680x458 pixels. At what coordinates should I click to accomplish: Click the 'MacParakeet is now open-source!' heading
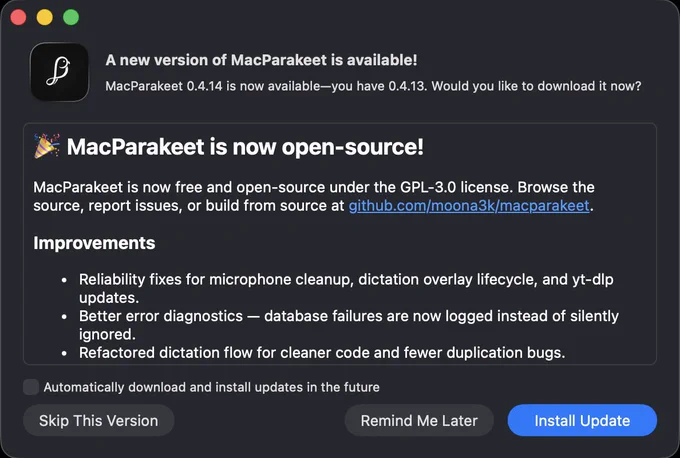pyautogui.click(x=245, y=147)
